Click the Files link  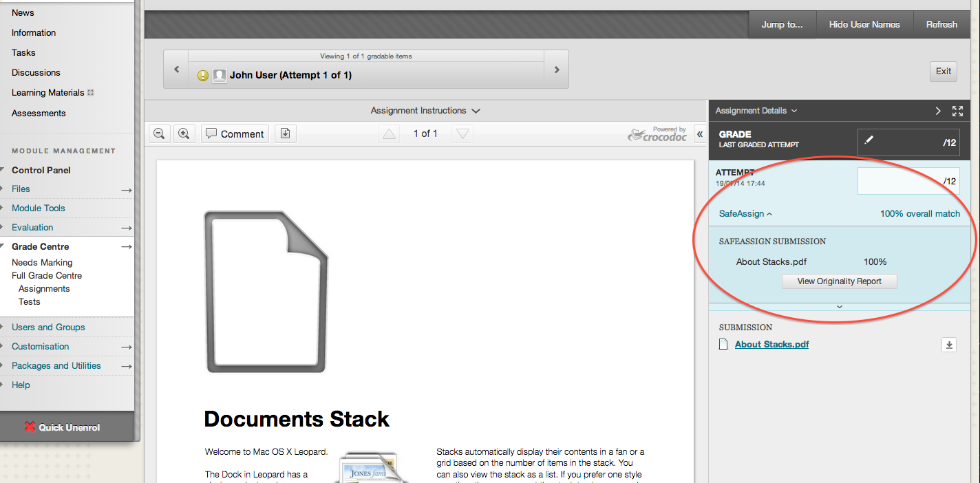click(x=21, y=189)
